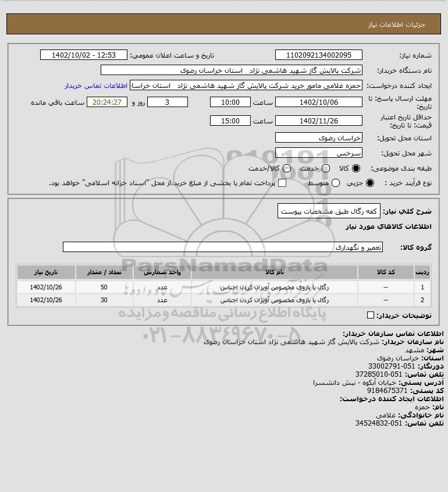Screen dimensions: 448x492
Task: Click the price validity date 1402/11/26 field
Action: (x=318, y=121)
